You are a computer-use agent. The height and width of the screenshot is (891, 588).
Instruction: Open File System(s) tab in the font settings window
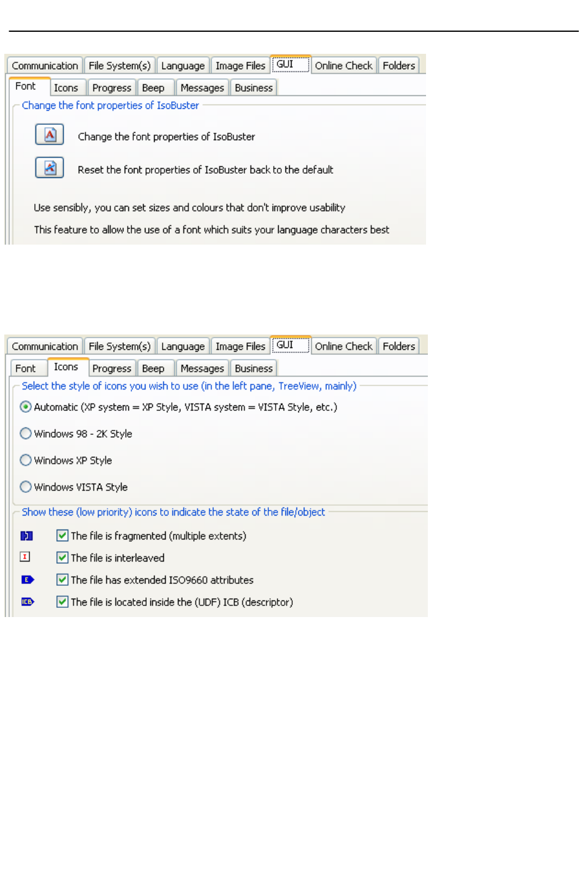120,65
